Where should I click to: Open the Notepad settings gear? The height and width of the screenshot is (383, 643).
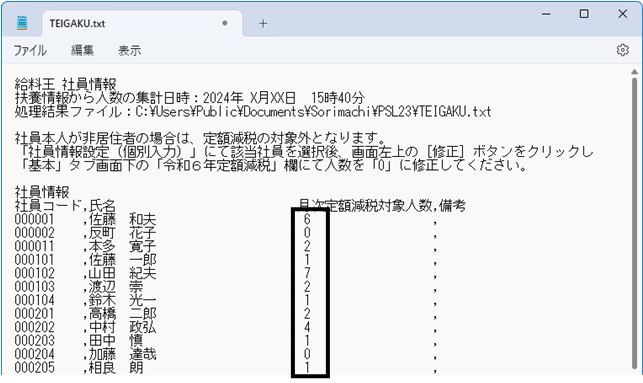pyautogui.click(x=622, y=50)
